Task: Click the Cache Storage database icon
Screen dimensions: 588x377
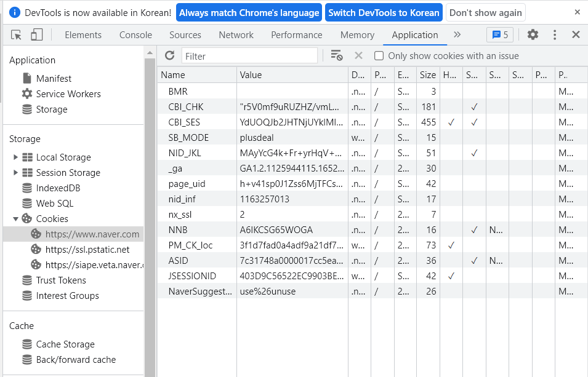Action: [x=27, y=344]
